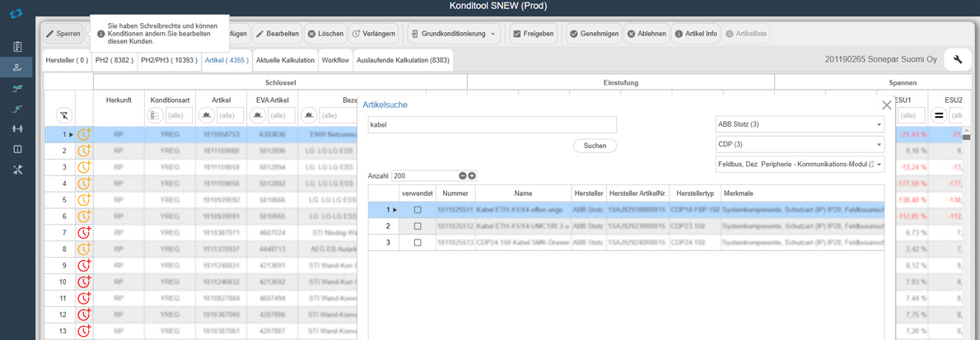Select the customer-check sidebar icon
The width and height of the screenshot is (980, 340).
17,68
